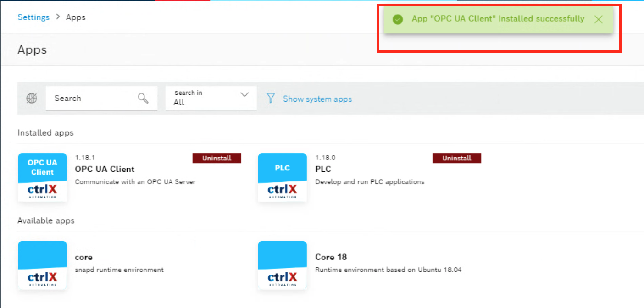Select the core app tile icon
This screenshot has height=308, width=644.
click(x=42, y=265)
